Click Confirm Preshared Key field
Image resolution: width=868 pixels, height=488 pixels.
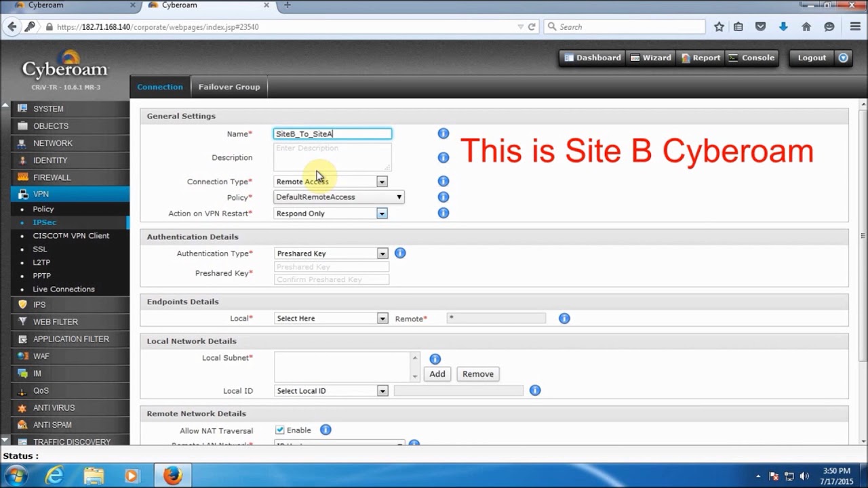click(332, 279)
